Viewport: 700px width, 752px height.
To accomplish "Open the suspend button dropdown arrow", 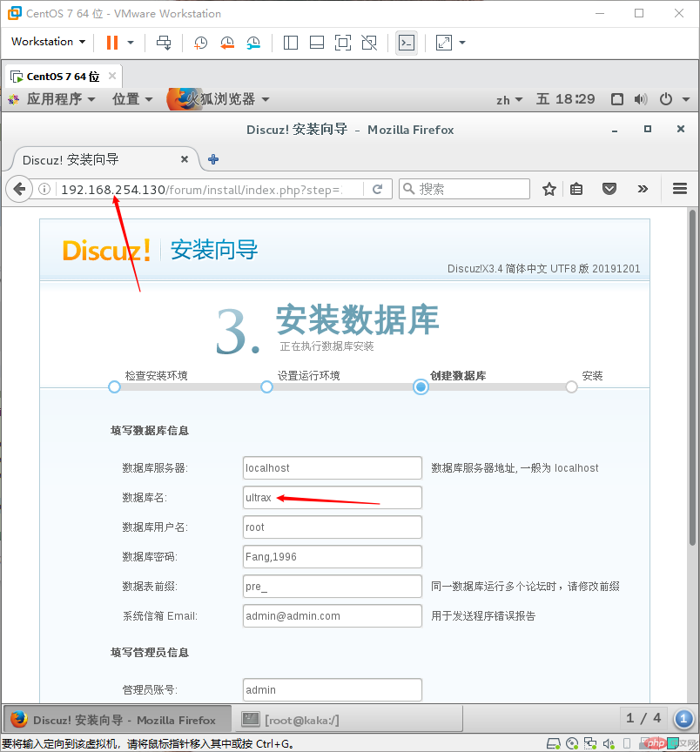I will tap(132, 42).
